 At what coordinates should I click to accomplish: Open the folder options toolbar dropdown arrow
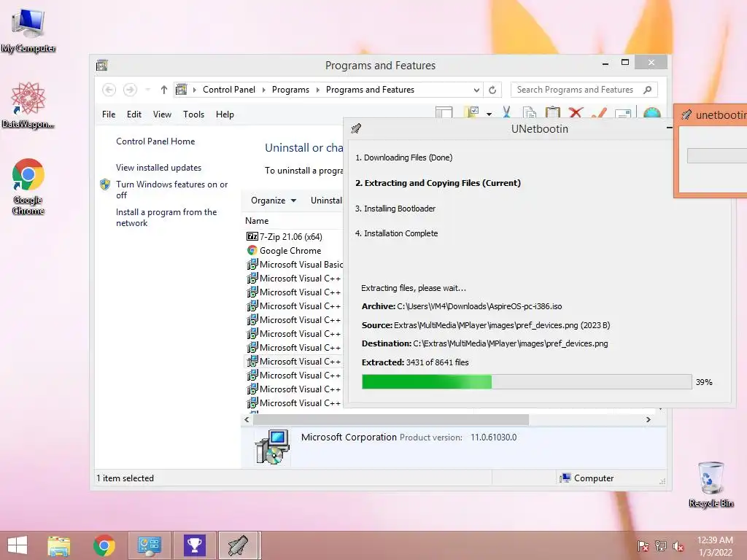tap(489, 114)
